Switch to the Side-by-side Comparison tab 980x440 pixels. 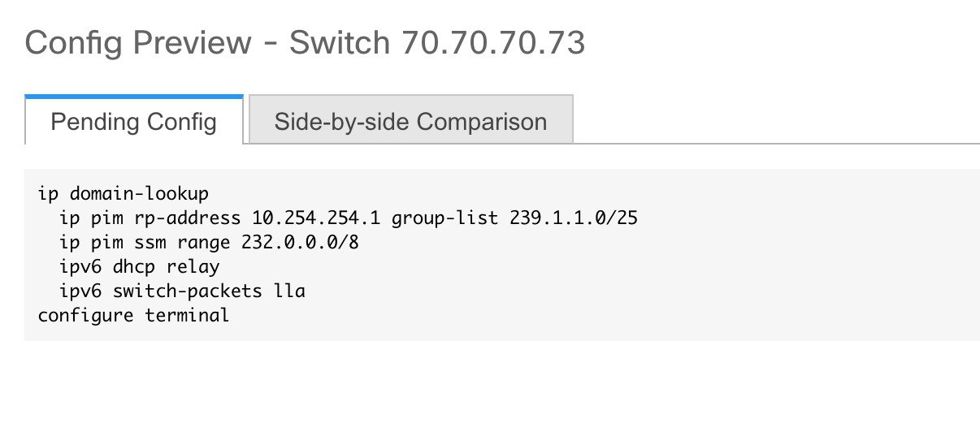pos(410,120)
